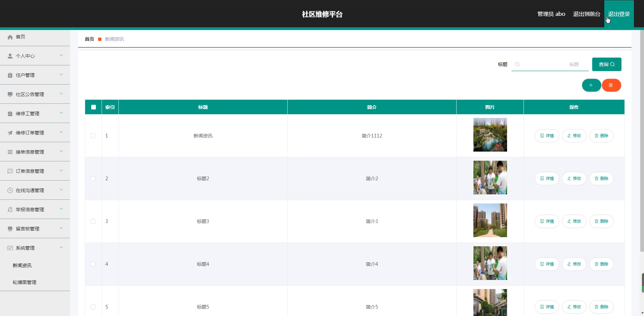The image size is (644, 316).
Task: Click the clipboard icon beside 维修工管理
Action: [x=10, y=114]
